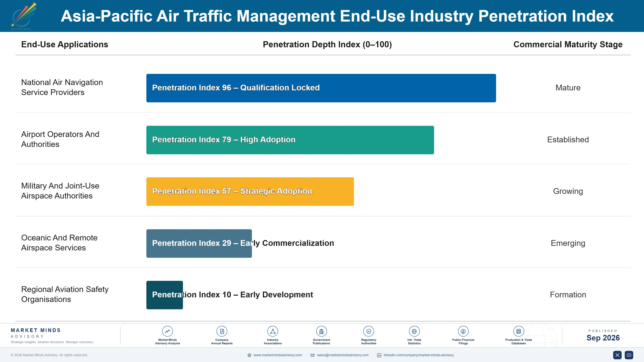
Task: Select the slate Penetration Index 29 bar
Action: click(199, 243)
